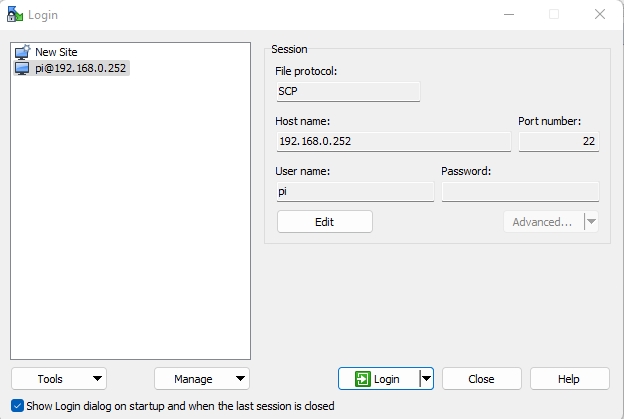Expand the Manage dropdown menu
The image size is (624, 419).
point(201,379)
